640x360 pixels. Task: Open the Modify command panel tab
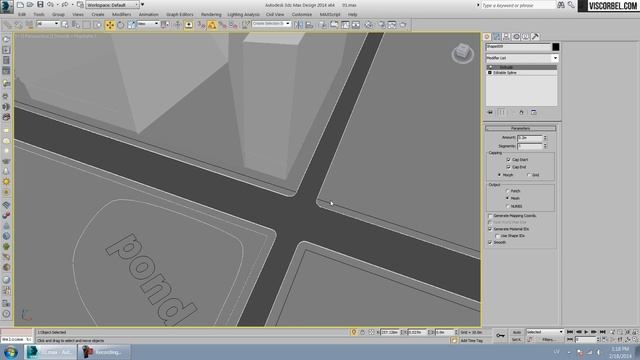[497, 37]
